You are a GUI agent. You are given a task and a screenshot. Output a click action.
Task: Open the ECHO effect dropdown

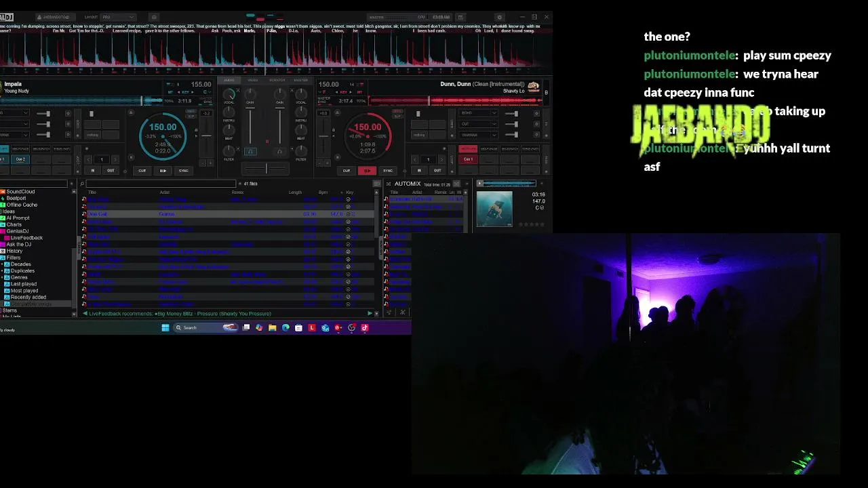click(x=477, y=113)
